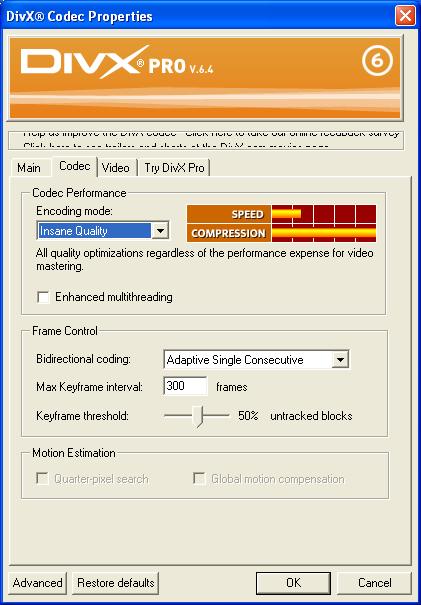Go to the Try DivX Pro tab
Image resolution: width=421 pixels, height=605 pixels.
tap(174, 168)
